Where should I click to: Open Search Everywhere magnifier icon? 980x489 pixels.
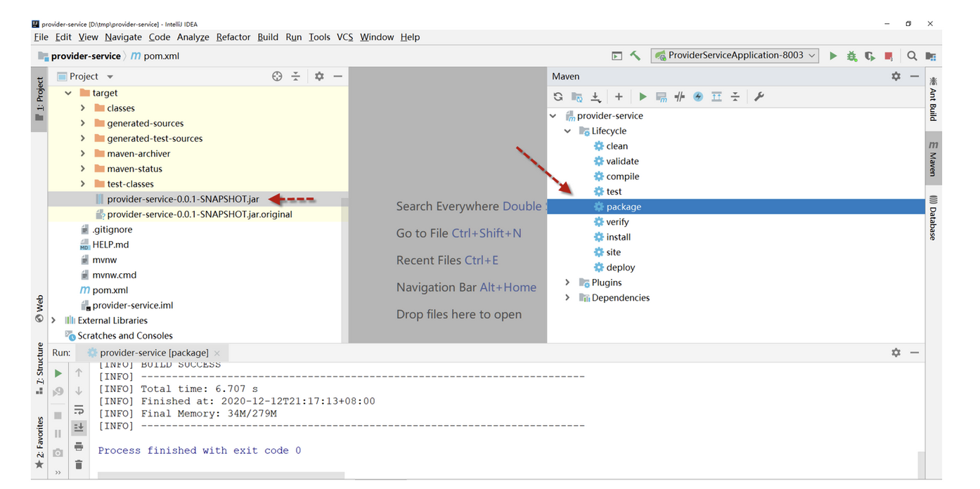912,56
